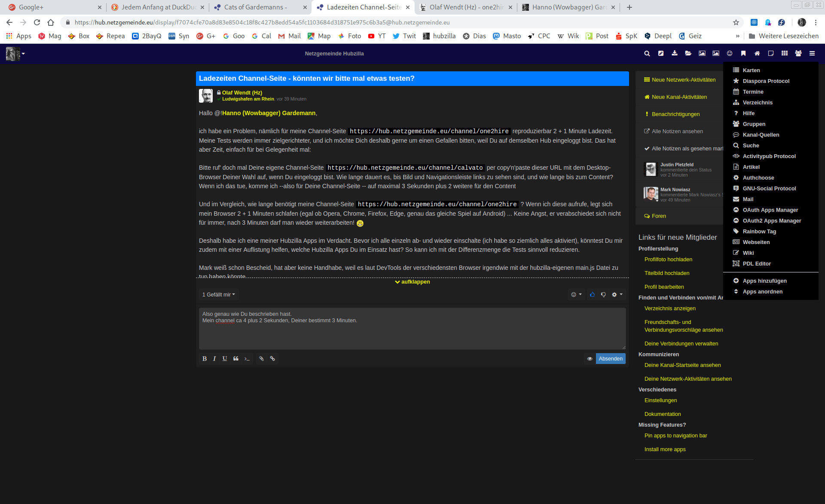Open the bookmark icon in the navbar
This screenshot has height=504, width=825.
743,54
